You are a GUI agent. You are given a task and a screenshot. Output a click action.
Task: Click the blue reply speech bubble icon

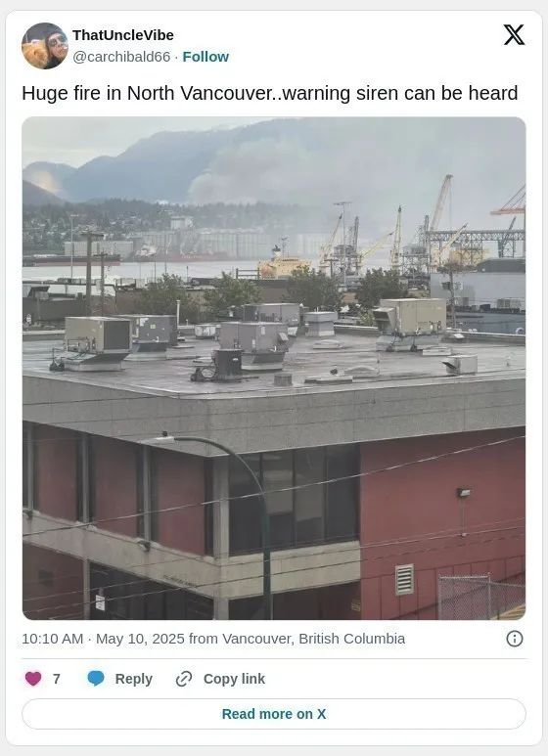coord(96,679)
